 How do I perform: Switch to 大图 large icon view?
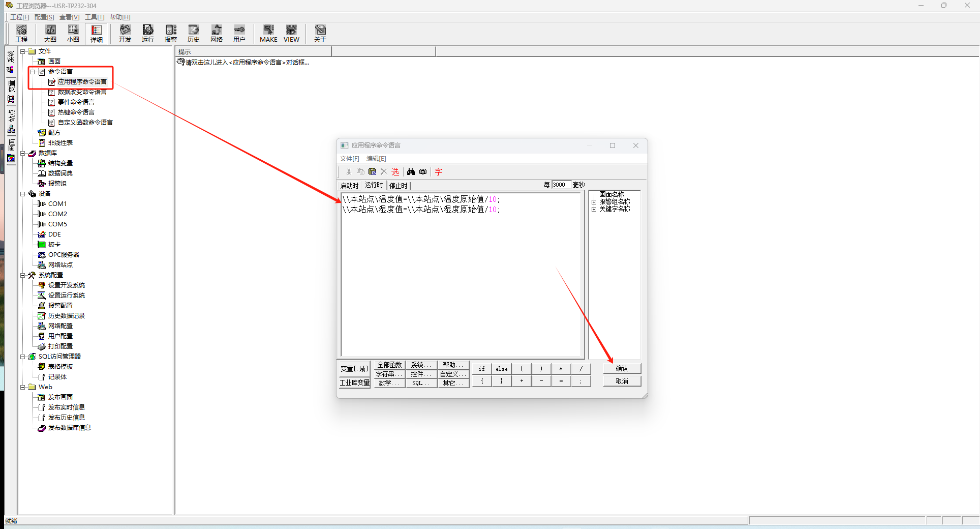(x=50, y=34)
